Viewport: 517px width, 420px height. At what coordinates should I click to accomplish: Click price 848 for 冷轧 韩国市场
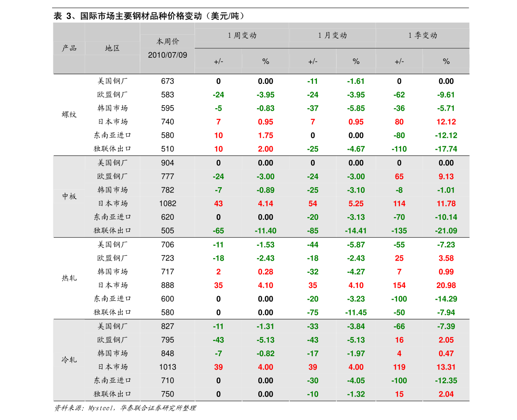168,354
